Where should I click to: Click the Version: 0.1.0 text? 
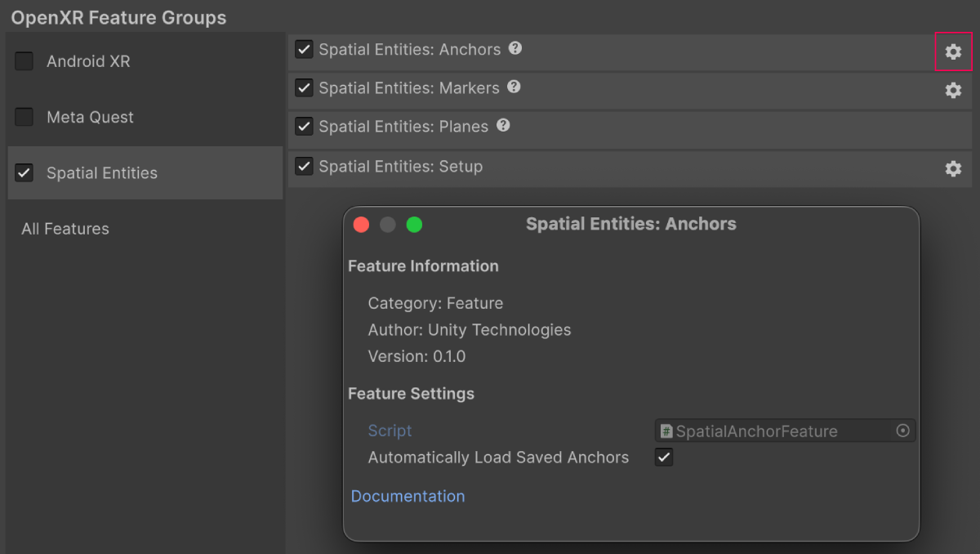coord(416,356)
